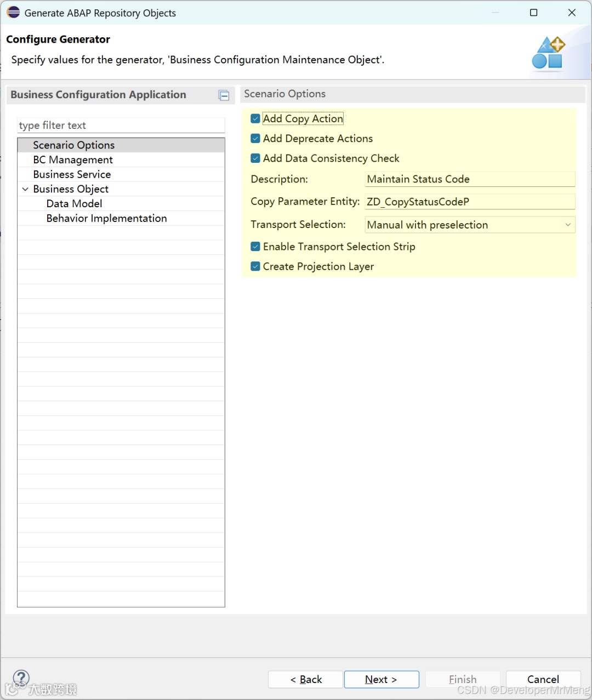
Task: Click the Next button
Action: coord(382,679)
